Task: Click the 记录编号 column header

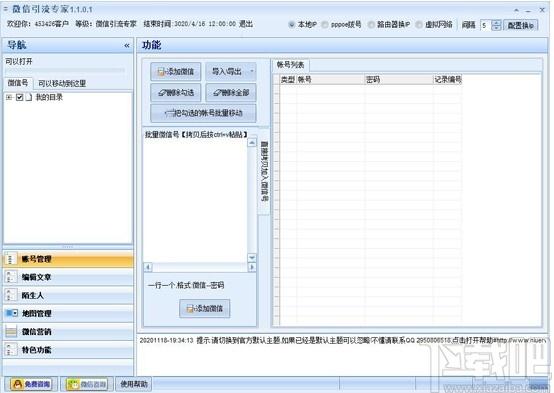Action: pos(447,80)
